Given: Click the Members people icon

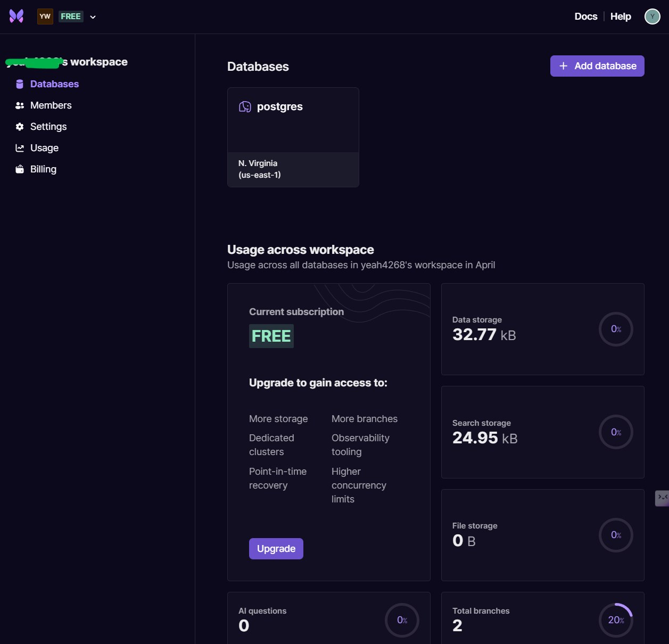Looking at the screenshot, I should click(20, 105).
